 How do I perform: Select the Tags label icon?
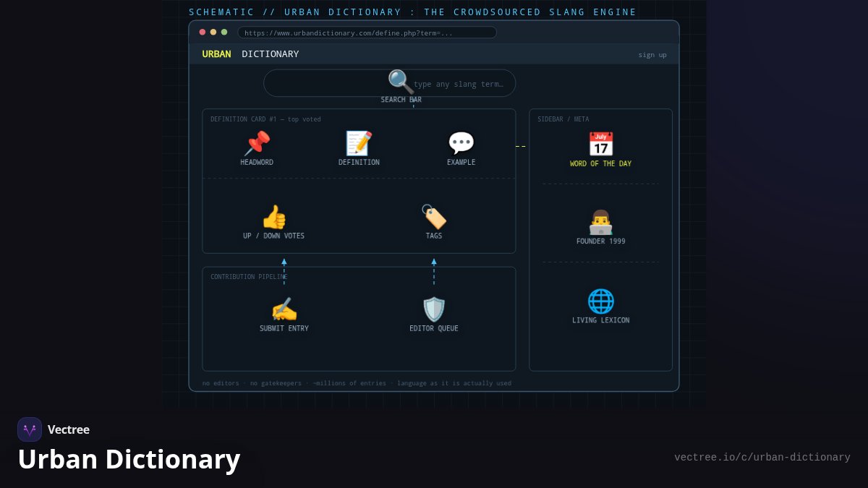click(434, 217)
